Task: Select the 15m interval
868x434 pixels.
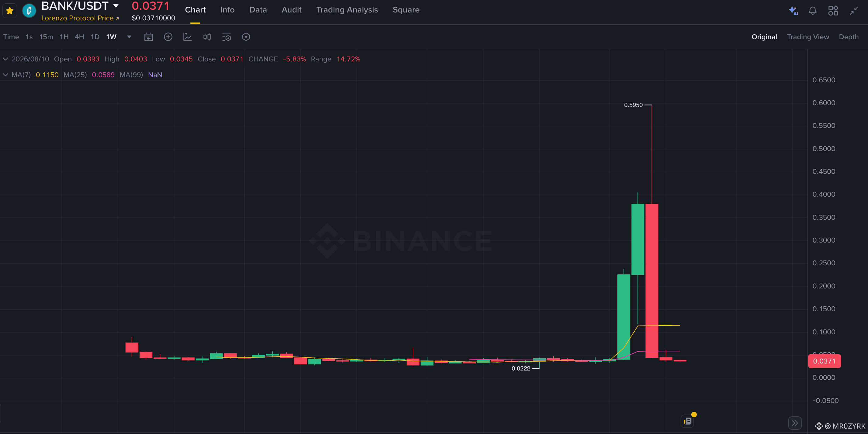Action: [46, 37]
